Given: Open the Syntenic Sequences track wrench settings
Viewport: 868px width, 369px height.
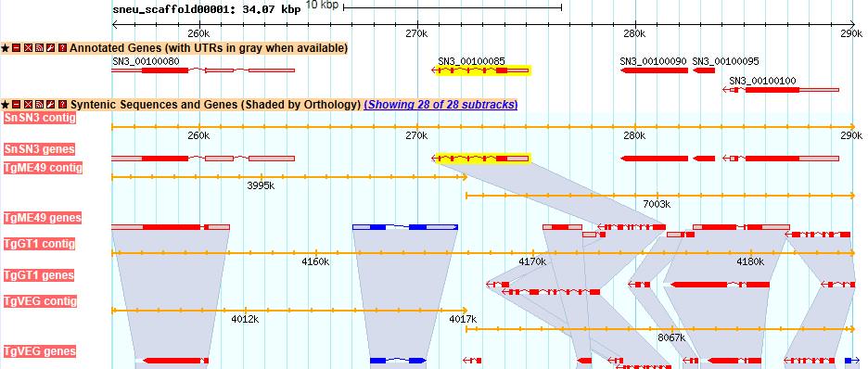Looking at the screenshot, I should coord(51,105).
